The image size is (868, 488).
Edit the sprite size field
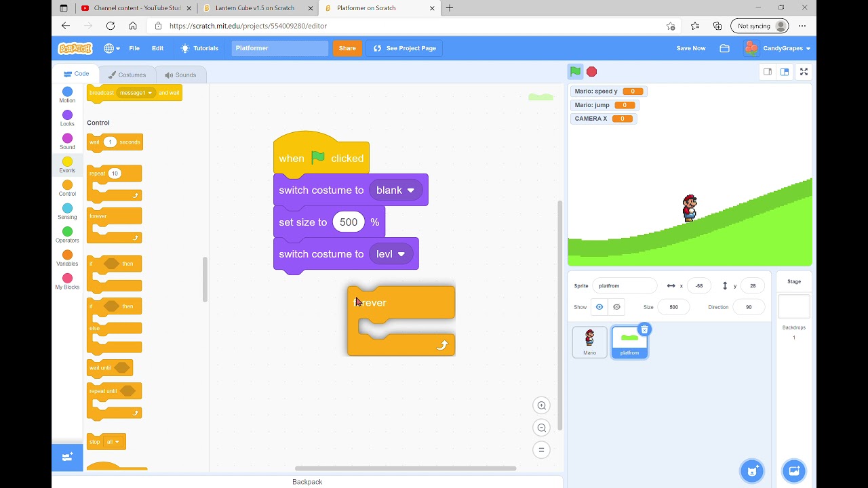[673, 307]
